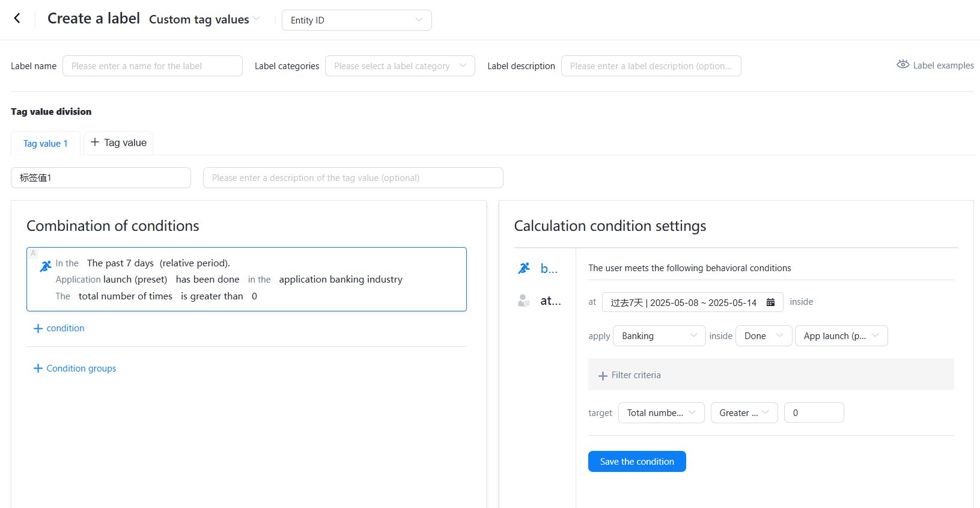The width and height of the screenshot is (980, 508).
Task: Open the Entity ID dropdown
Action: click(x=356, y=20)
